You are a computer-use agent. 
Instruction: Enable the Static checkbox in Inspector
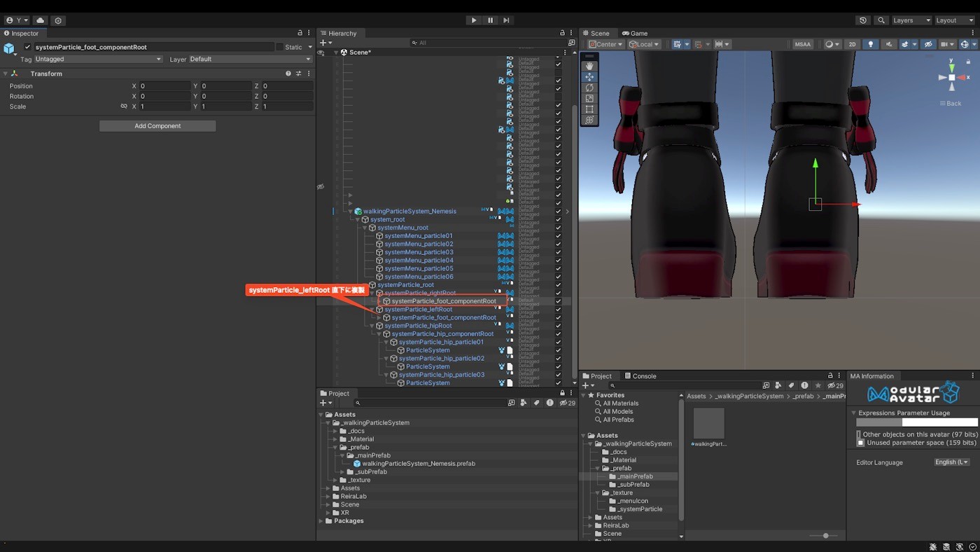click(x=280, y=47)
